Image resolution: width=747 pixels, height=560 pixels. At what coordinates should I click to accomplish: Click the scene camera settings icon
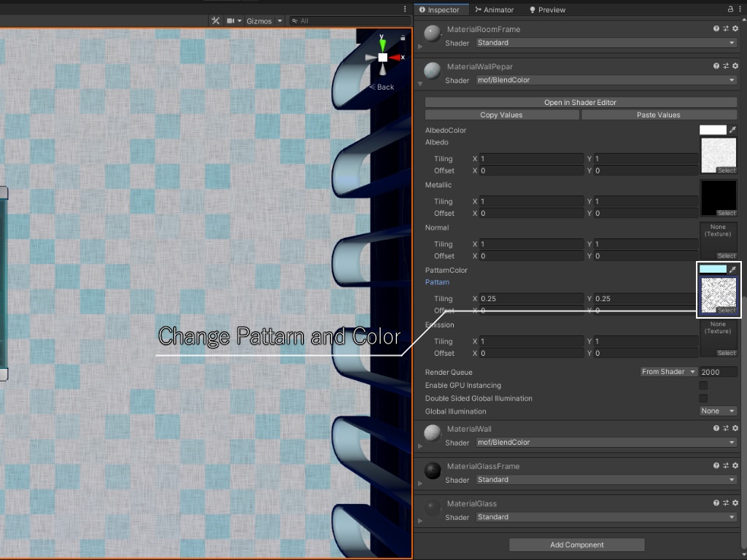coord(231,21)
